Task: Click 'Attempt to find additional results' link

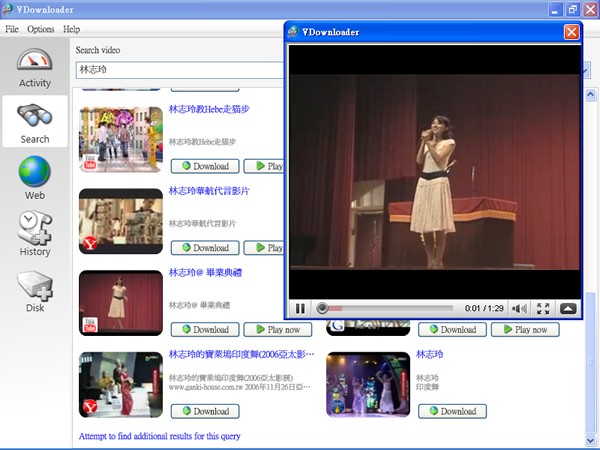Action: coord(160,436)
